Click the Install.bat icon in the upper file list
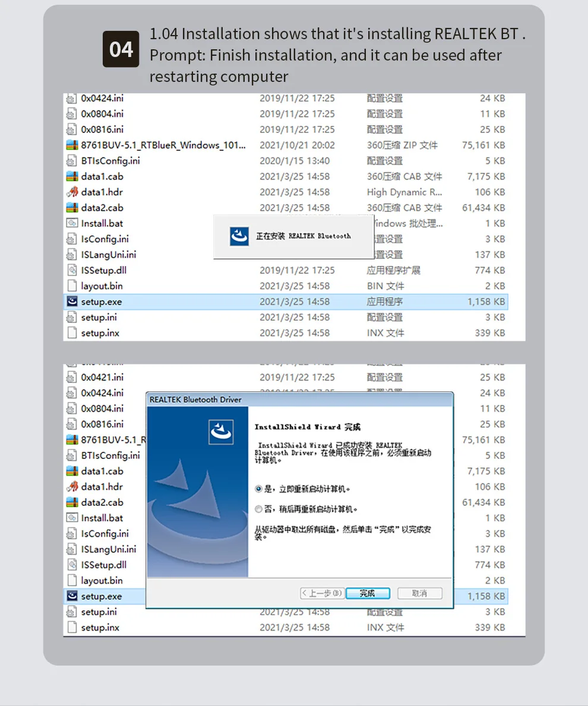 (x=72, y=223)
